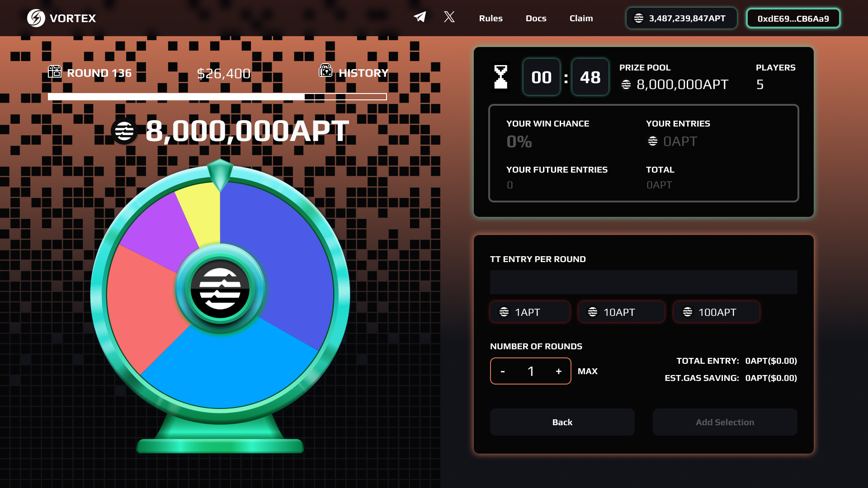
Task: Focus the TT entry per round field
Action: click(x=643, y=282)
